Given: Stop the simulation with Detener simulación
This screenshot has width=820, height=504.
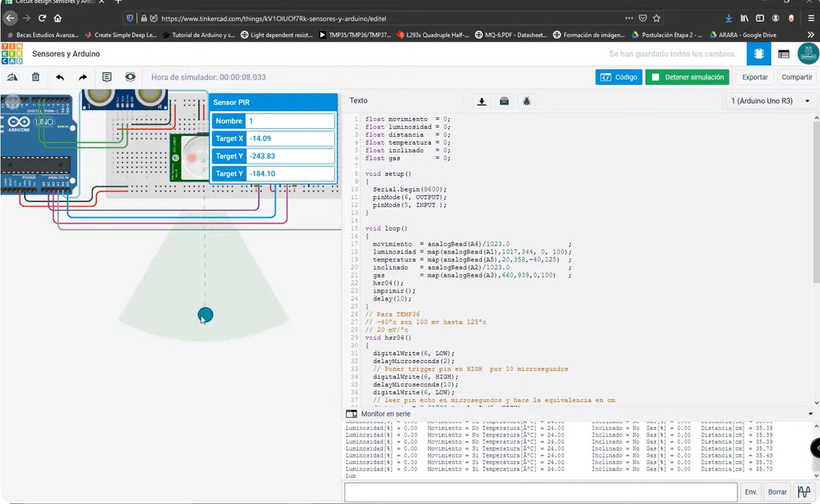Looking at the screenshot, I should 687,77.
